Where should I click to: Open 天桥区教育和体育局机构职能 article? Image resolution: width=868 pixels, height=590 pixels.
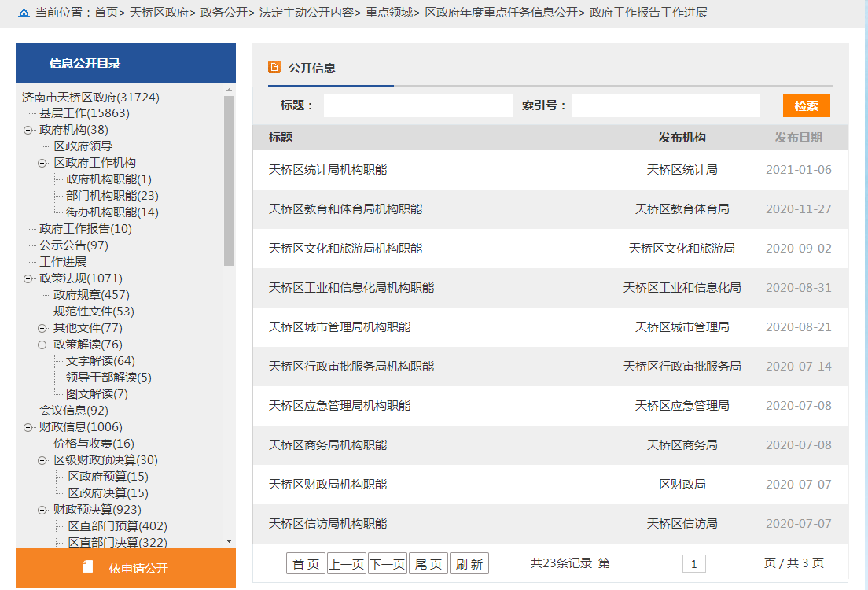point(345,209)
